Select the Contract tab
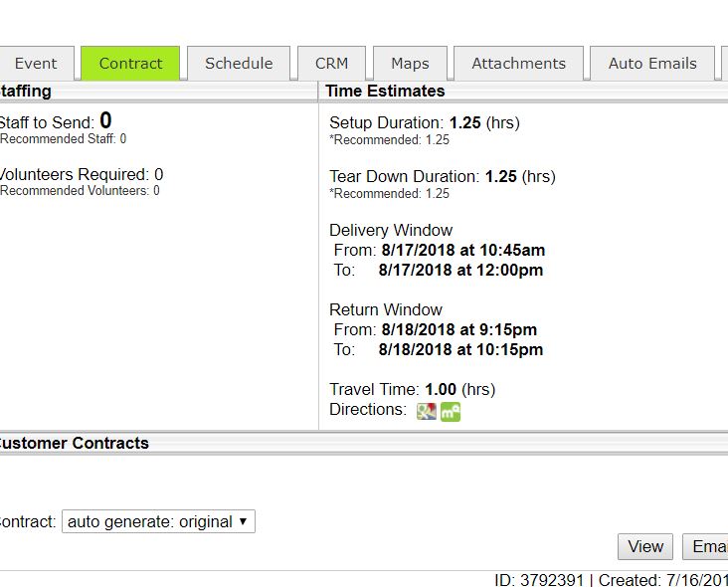This screenshot has height=587, width=728. click(130, 64)
